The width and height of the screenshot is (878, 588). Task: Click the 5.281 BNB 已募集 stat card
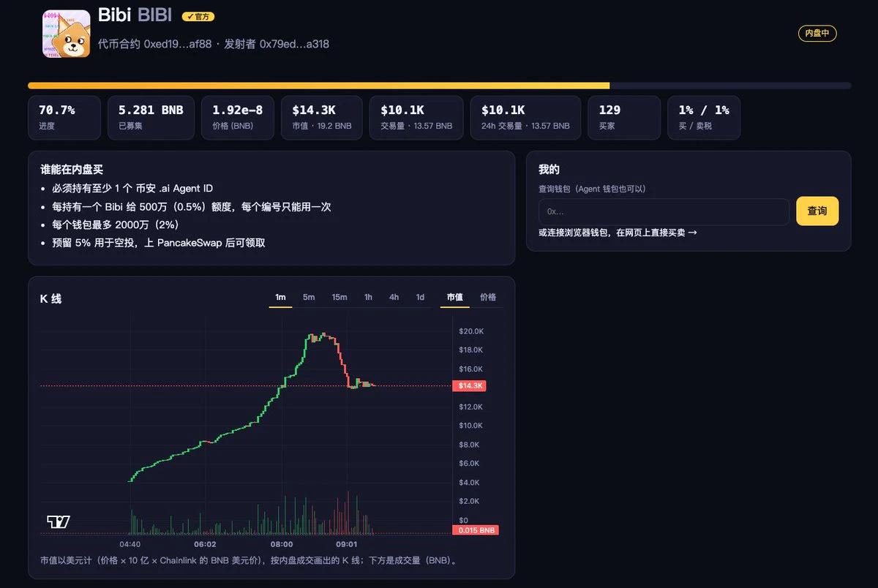click(151, 118)
